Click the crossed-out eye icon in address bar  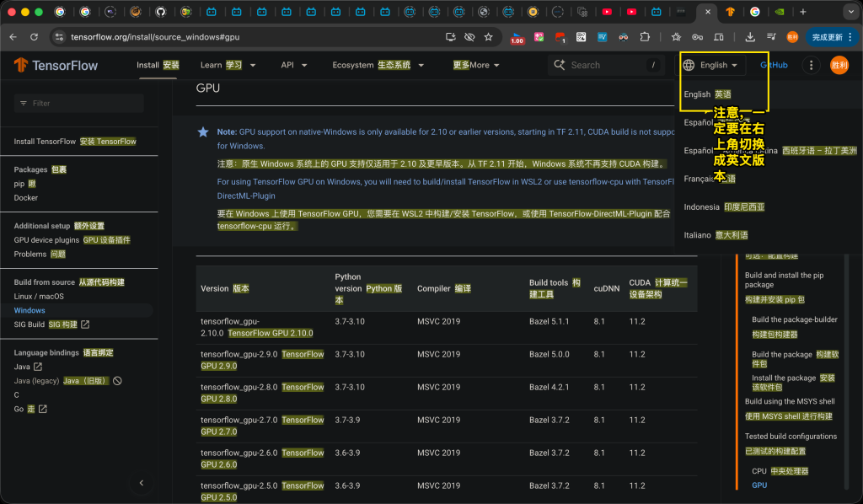click(469, 37)
